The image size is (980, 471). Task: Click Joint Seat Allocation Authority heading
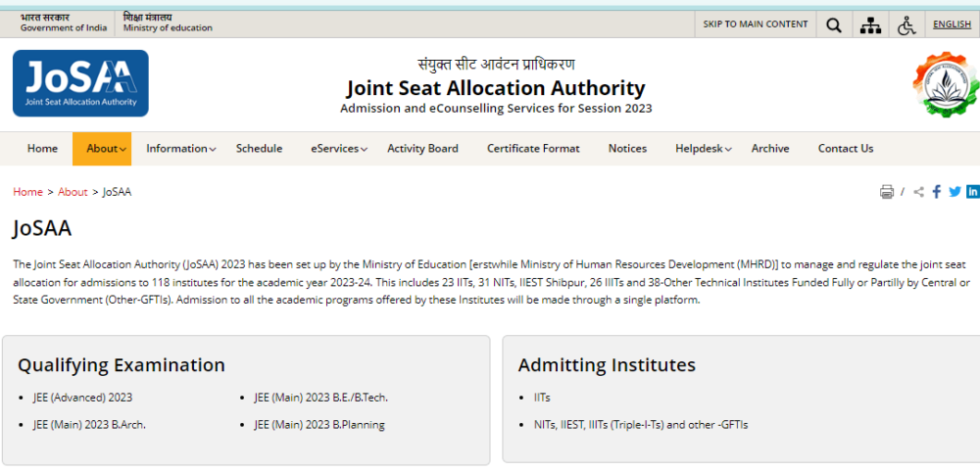496,87
